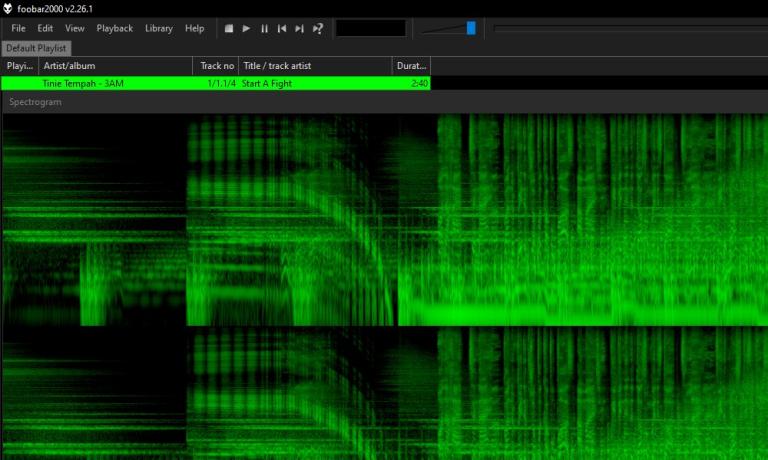Sort by the Track no column header
The image size is (768, 460).
pos(216,66)
